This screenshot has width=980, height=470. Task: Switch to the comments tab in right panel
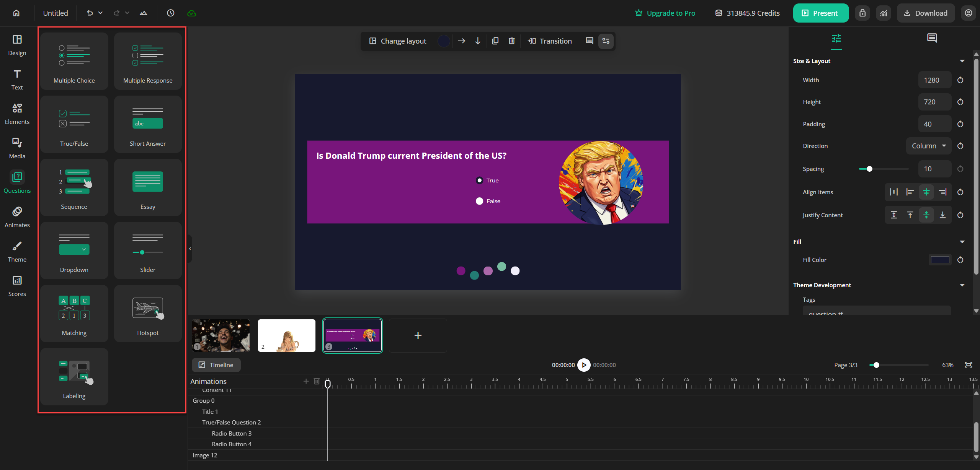pyautogui.click(x=932, y=38)
